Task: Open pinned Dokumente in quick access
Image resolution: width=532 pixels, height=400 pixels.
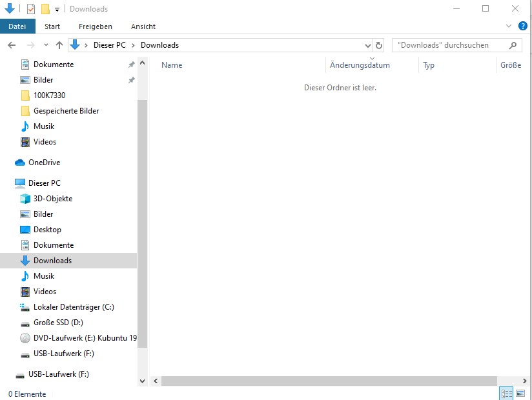Action: point(54,65)
